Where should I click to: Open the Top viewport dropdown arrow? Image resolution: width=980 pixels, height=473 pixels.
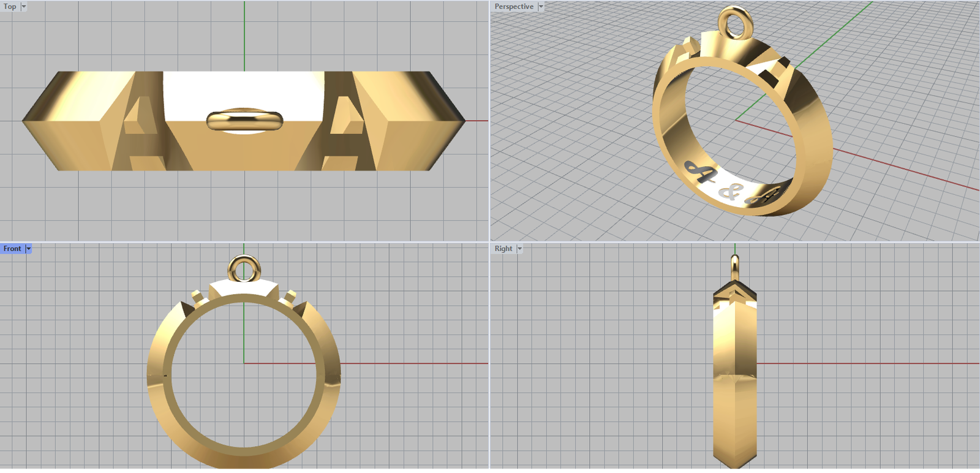click(x=24, y=7)
